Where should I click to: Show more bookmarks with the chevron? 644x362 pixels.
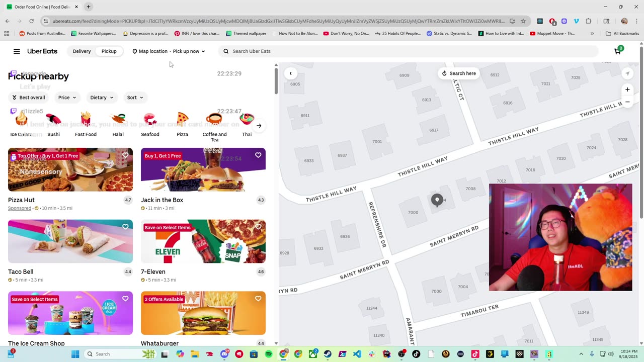click(592, 34)
